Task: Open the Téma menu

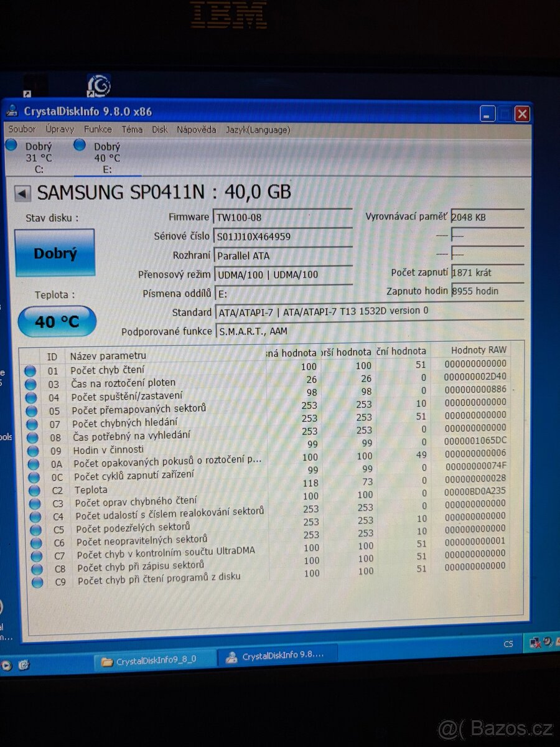Action: (132, 129)
